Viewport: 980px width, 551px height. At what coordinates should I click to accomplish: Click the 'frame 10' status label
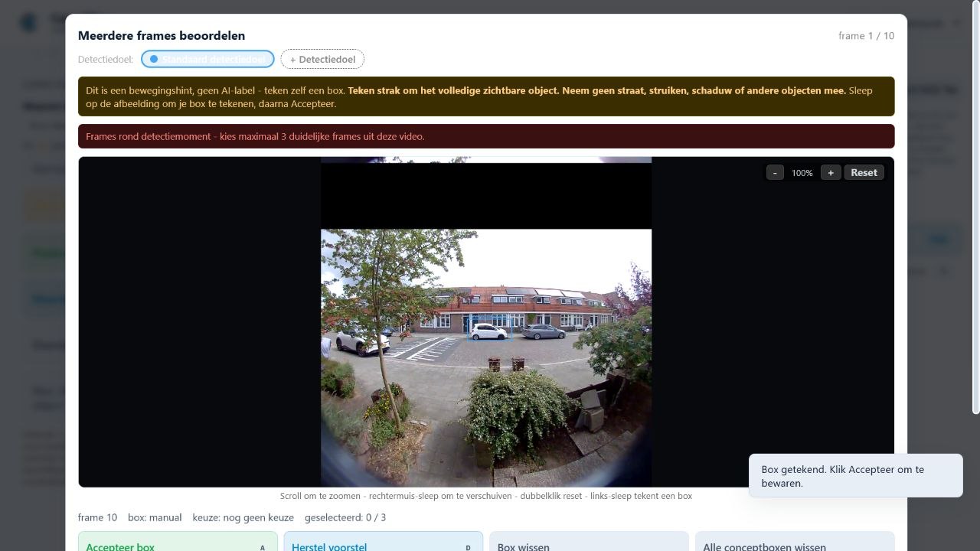98,517
